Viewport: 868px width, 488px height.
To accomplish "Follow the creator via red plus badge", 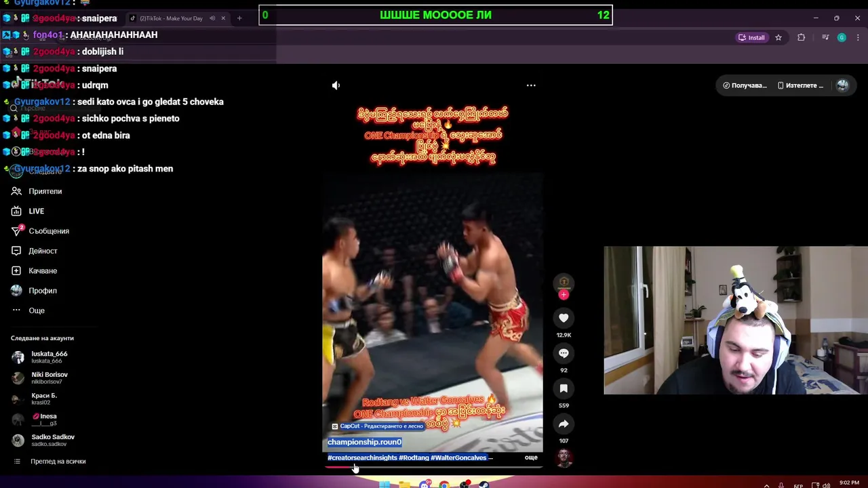I will click(564, 295).
